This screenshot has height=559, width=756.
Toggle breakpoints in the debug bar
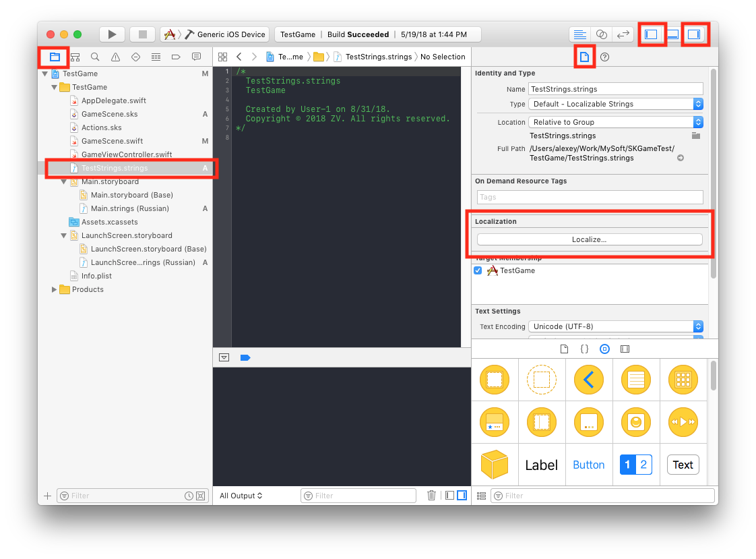[x=245, y=357]
